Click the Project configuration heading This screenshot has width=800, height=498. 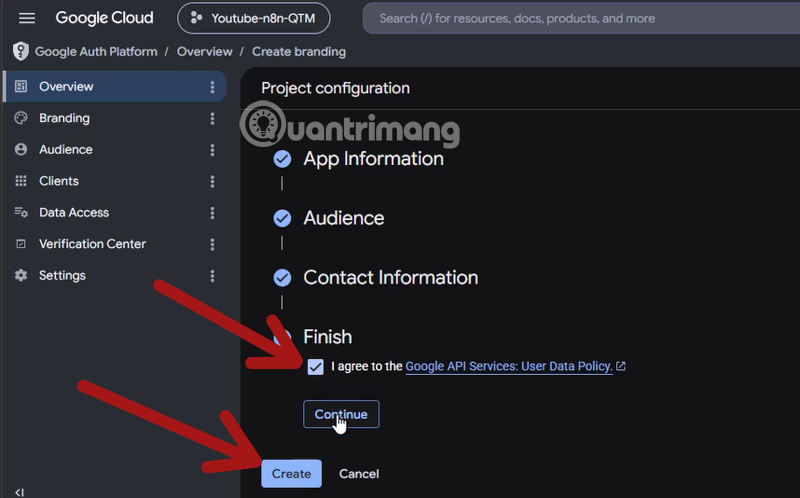pos(335,88)
